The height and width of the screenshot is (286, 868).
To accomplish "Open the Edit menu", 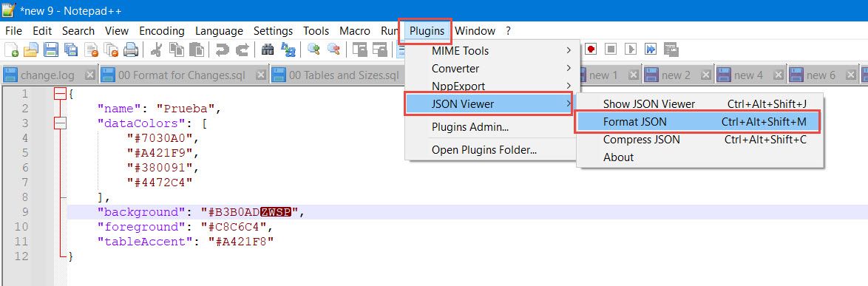I will [42, 31].
